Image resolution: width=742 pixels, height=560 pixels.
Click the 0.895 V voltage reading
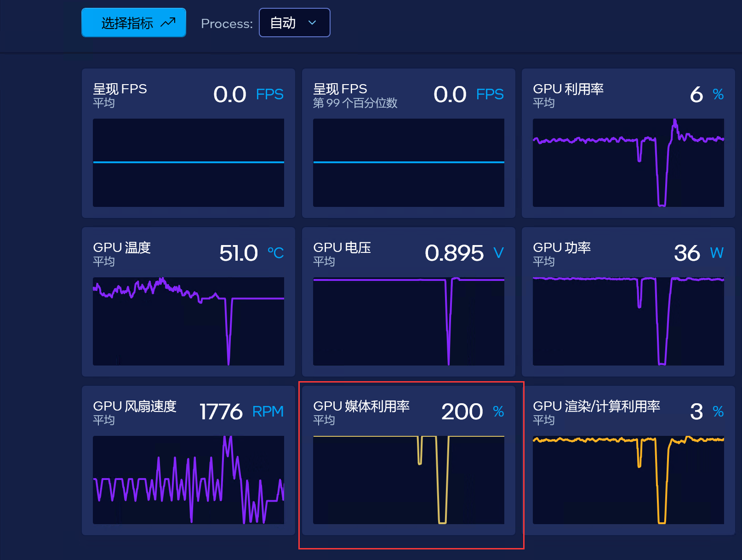[464, 253]
